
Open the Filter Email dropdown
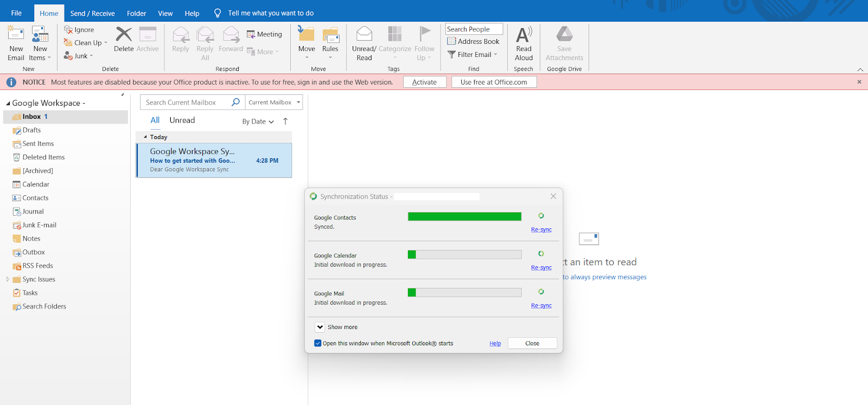click(x=472, y=54)
